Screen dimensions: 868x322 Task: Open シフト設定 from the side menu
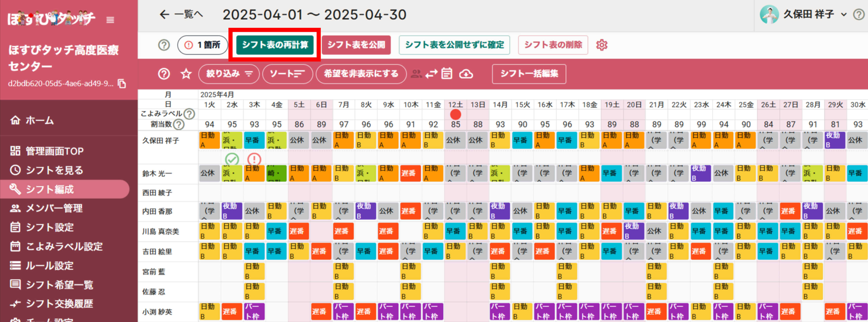coord(49,228)
